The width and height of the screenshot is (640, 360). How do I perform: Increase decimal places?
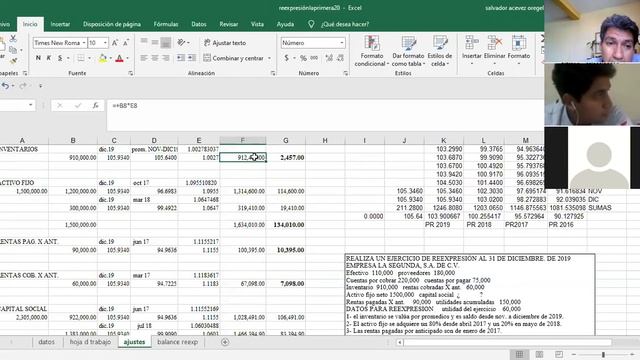coord(329,58)
